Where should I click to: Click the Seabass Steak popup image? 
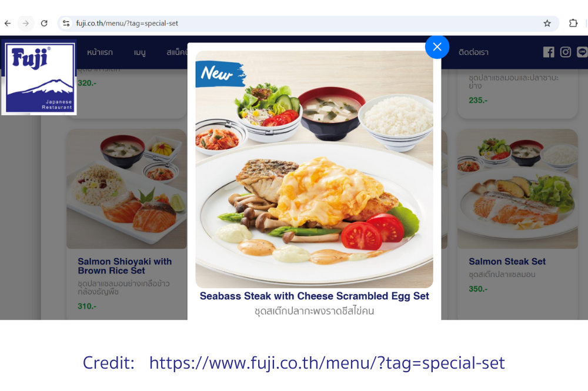(x=314, y=169)
